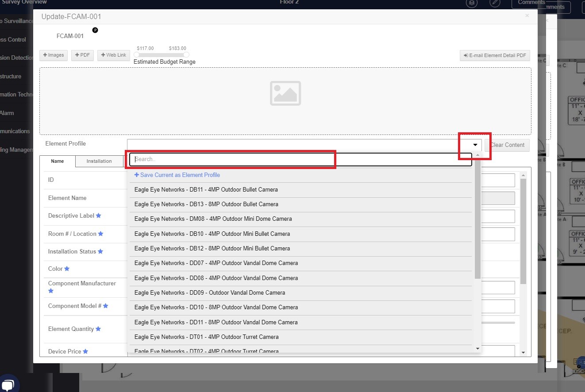
Task: Click the pencil edit icon in top bar
Action: point(495,3)
